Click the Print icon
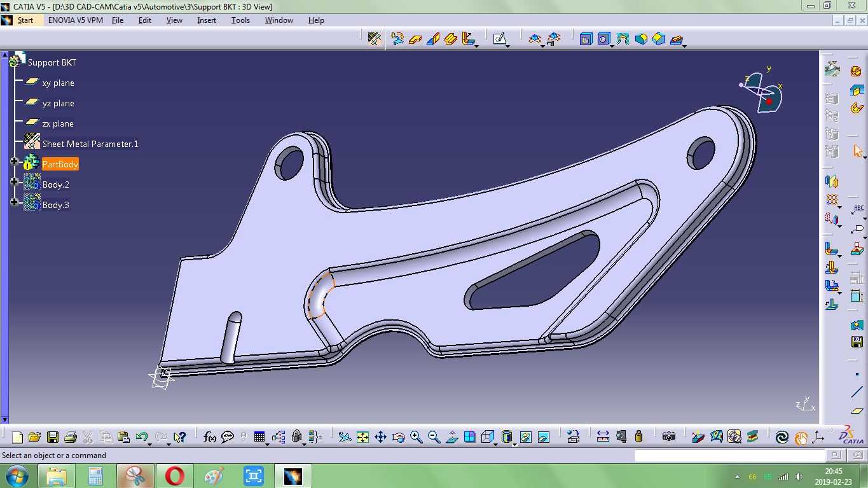This screenshot has width=868, height=488. click(x=71, y=437)
